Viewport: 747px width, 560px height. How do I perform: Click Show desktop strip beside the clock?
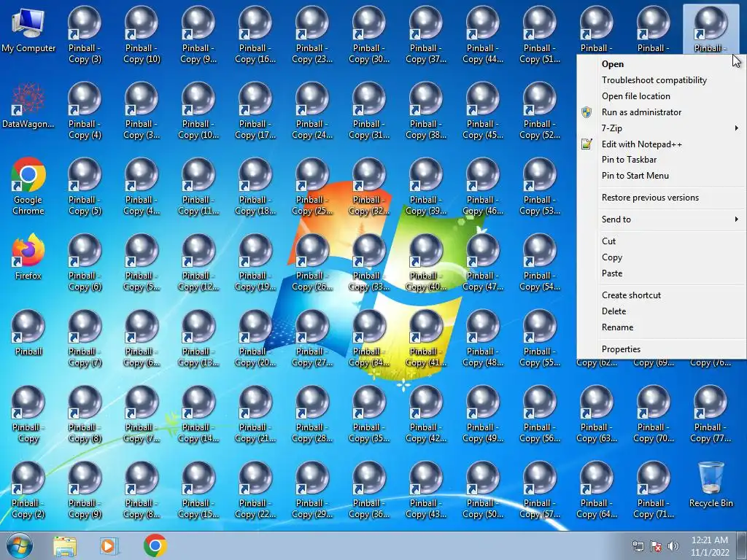tap(743, 546)
